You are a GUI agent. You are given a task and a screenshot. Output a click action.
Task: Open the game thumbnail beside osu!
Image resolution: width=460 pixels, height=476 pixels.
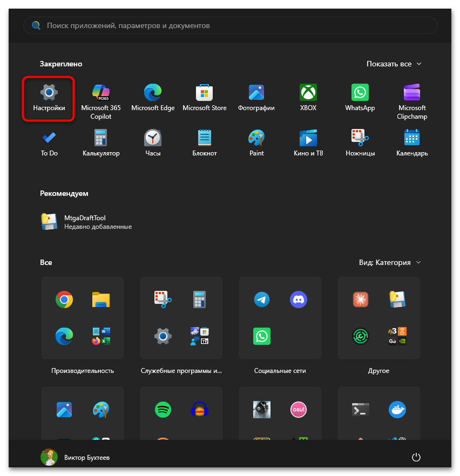(262, 410)
